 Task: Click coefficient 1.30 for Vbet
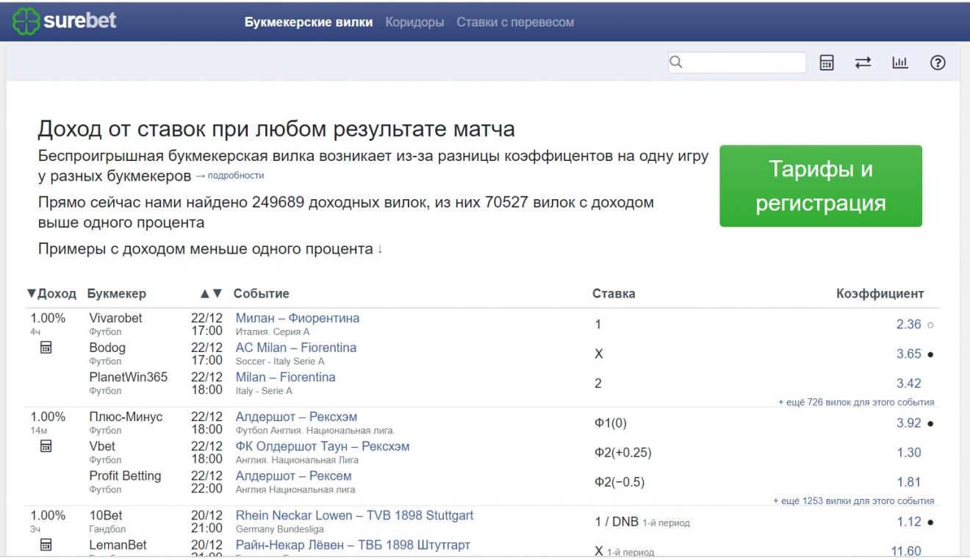(909, 452)
